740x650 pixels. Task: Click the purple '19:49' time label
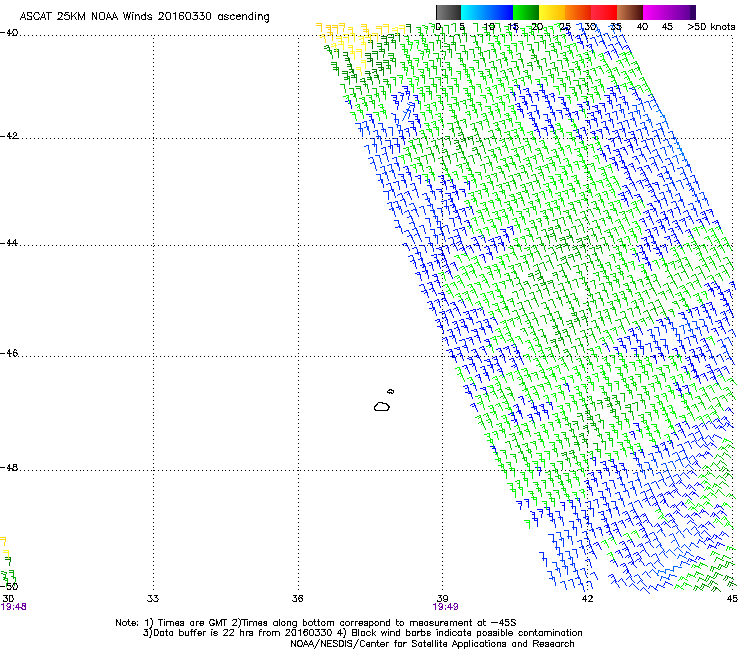click(446, 607)
